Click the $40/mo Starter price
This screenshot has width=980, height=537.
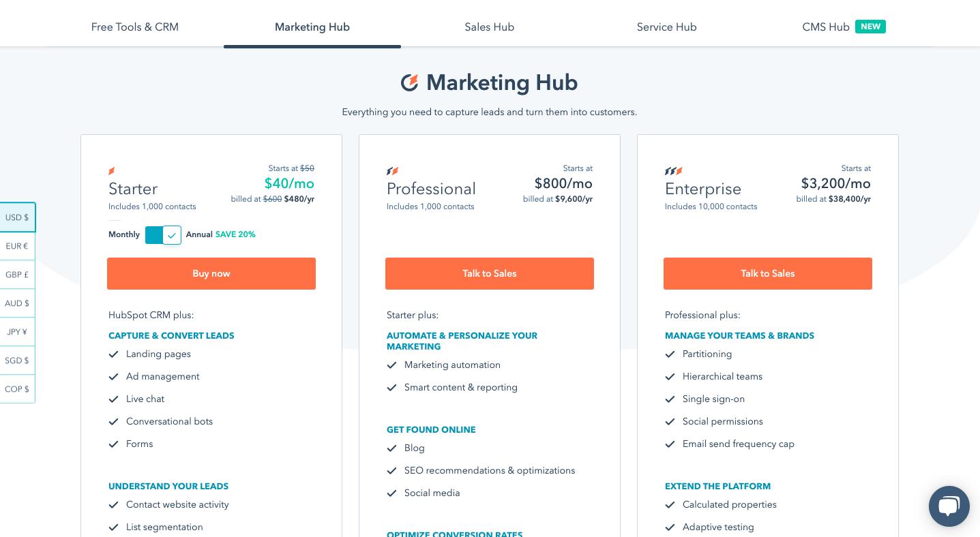[x=289, y=183]
